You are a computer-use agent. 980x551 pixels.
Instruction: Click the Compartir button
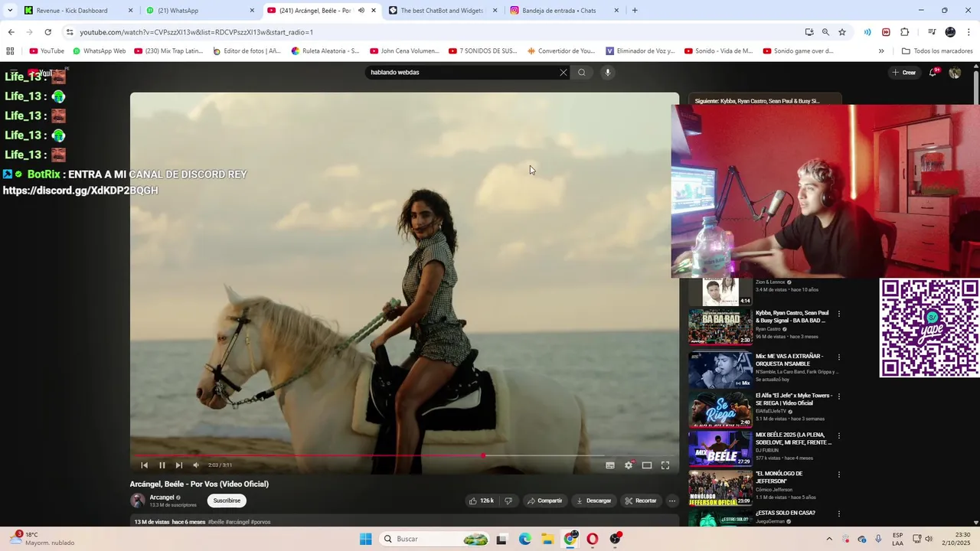click(545, 500)
